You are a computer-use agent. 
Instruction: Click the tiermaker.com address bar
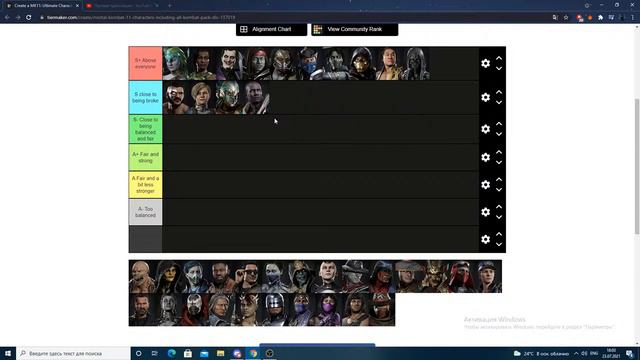294,18
